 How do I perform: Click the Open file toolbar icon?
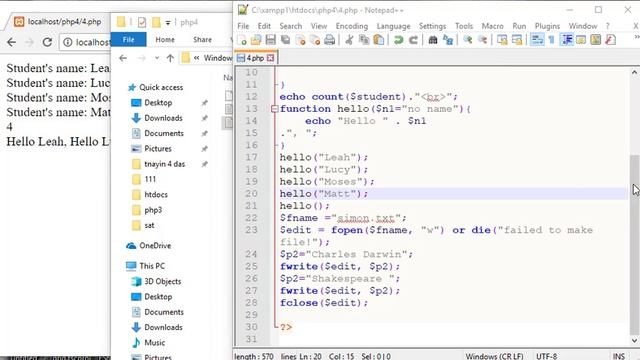[256, 40]
